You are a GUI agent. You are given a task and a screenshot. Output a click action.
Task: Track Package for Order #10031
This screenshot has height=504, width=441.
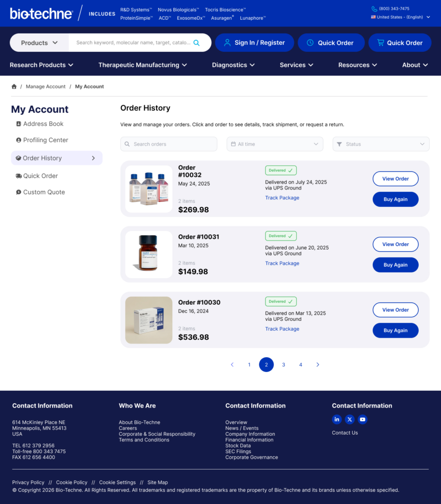tap(282, 263)
